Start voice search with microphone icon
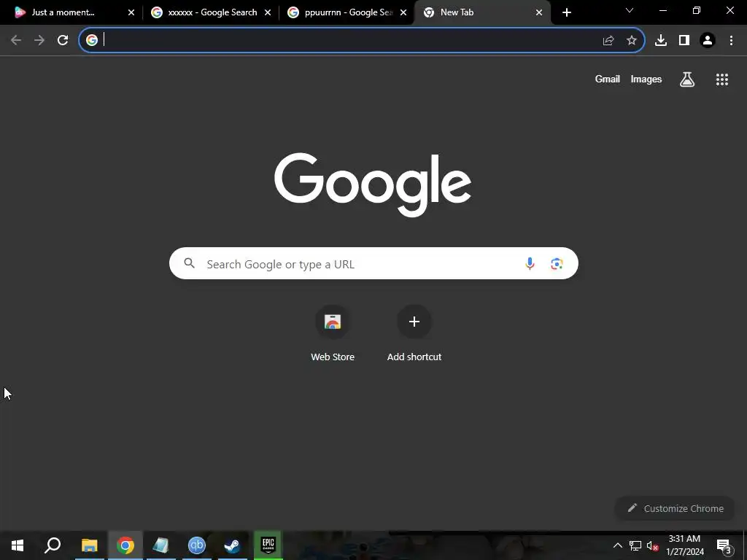Screen dimensions: 747x560 [530, 263]
